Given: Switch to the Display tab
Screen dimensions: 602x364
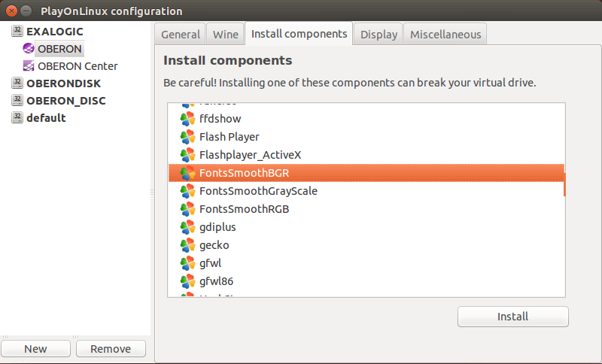Looking at the screenshot, I should (x=379, y=35).
